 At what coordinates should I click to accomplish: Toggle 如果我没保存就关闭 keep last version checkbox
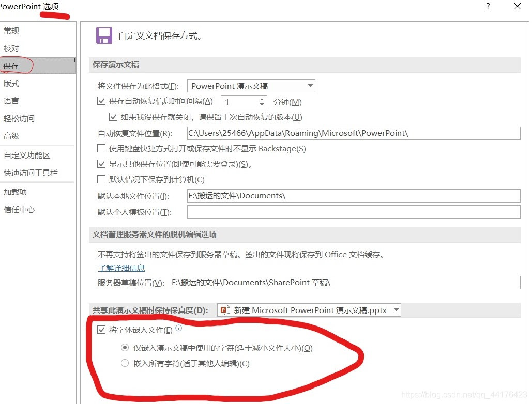pyautogui.click(x=113, y=117)
